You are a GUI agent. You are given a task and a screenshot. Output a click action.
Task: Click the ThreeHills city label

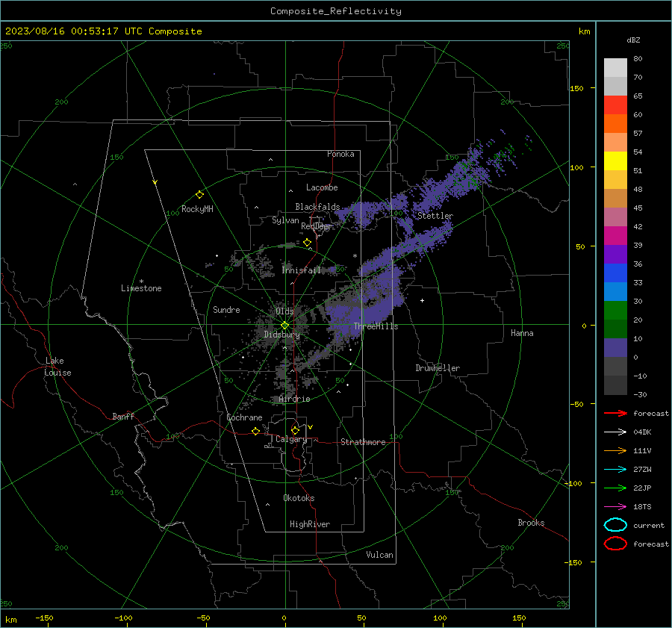coord(376,326)
